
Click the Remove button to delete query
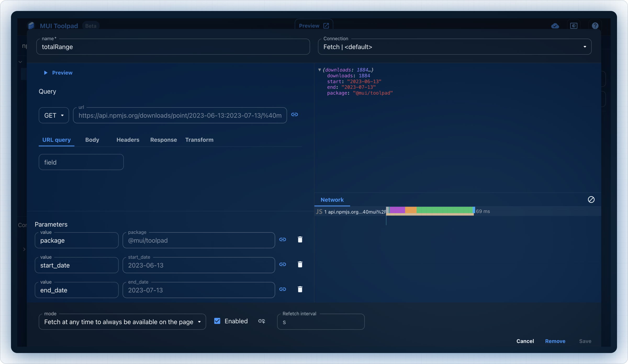555,342
